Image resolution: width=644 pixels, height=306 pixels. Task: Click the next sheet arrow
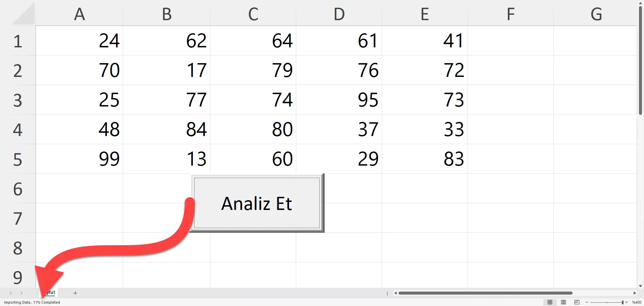click(21, 293)
